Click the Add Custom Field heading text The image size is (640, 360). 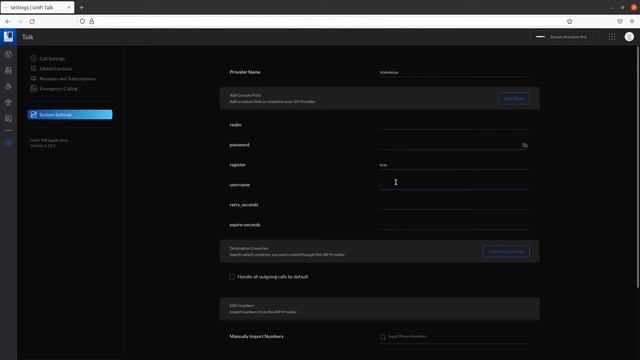[245, 95]
